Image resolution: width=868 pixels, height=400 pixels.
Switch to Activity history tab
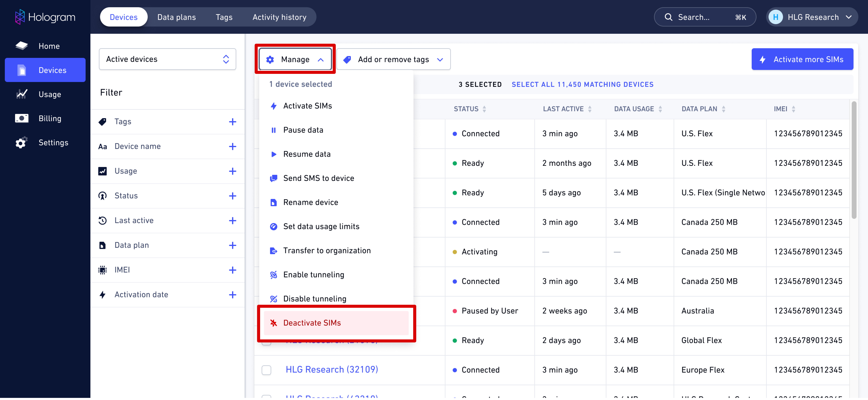(279, 17)
